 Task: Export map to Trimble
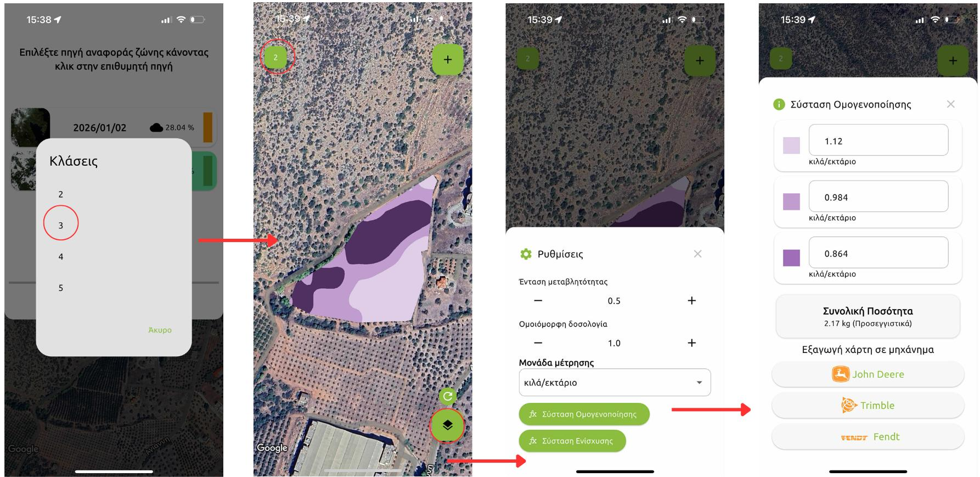[x=868, y=406]
